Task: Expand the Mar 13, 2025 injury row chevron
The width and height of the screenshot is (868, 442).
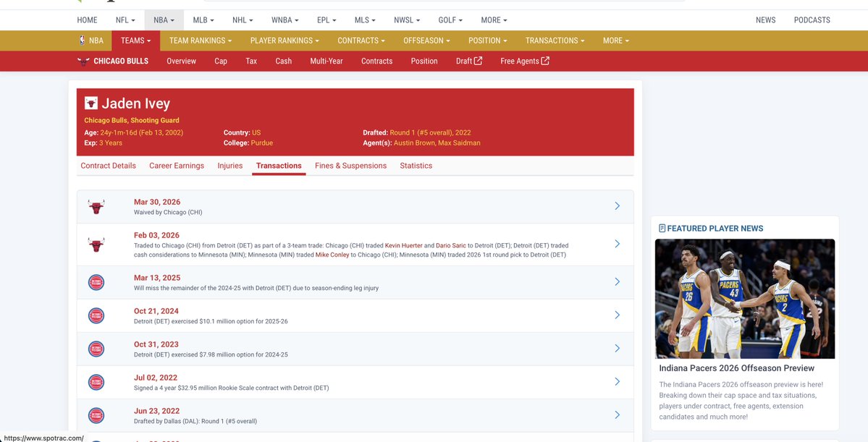Action: (618, 281)
